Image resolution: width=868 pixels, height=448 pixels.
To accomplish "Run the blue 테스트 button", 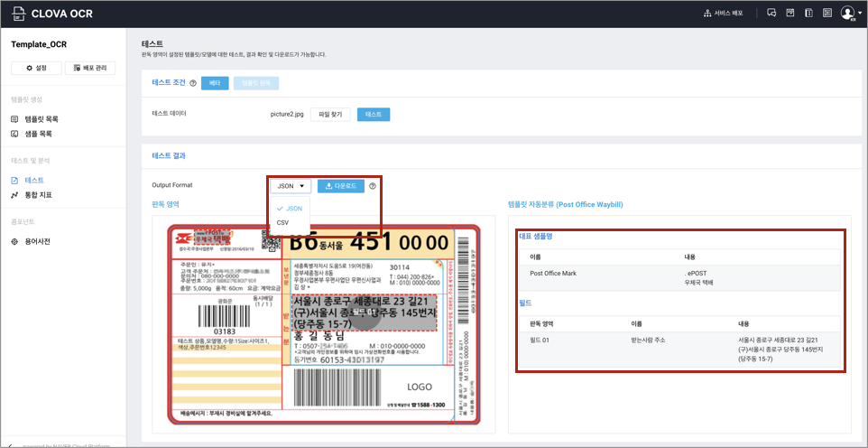I will pos(374,114).
